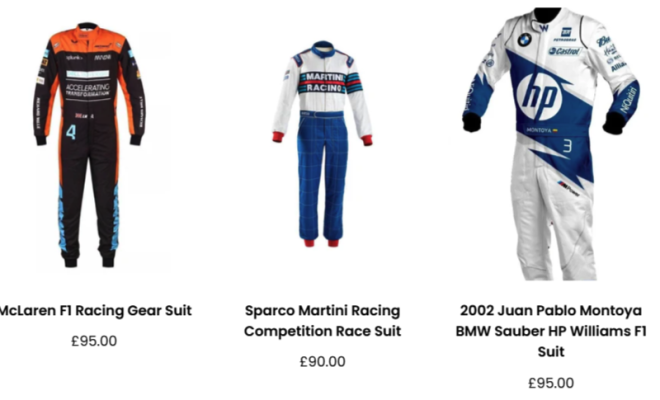
Task: Click the £95.00 price under the McLaren suit
Action: (94, 341)
